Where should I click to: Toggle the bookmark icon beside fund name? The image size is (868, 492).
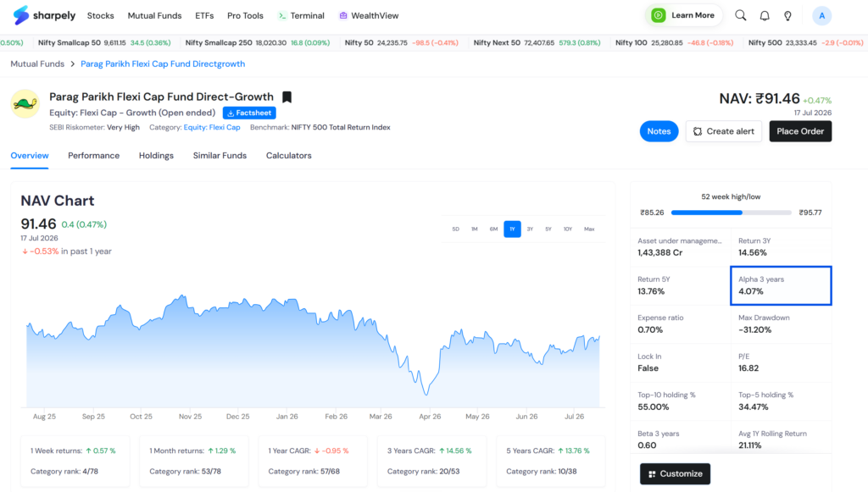click(x=287, y=97)
